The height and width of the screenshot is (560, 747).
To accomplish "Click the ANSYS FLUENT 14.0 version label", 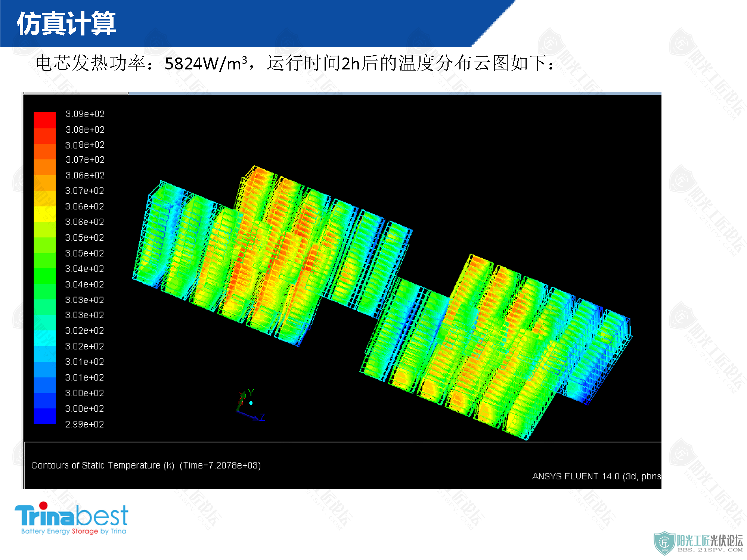I will [x=596, y=476].
